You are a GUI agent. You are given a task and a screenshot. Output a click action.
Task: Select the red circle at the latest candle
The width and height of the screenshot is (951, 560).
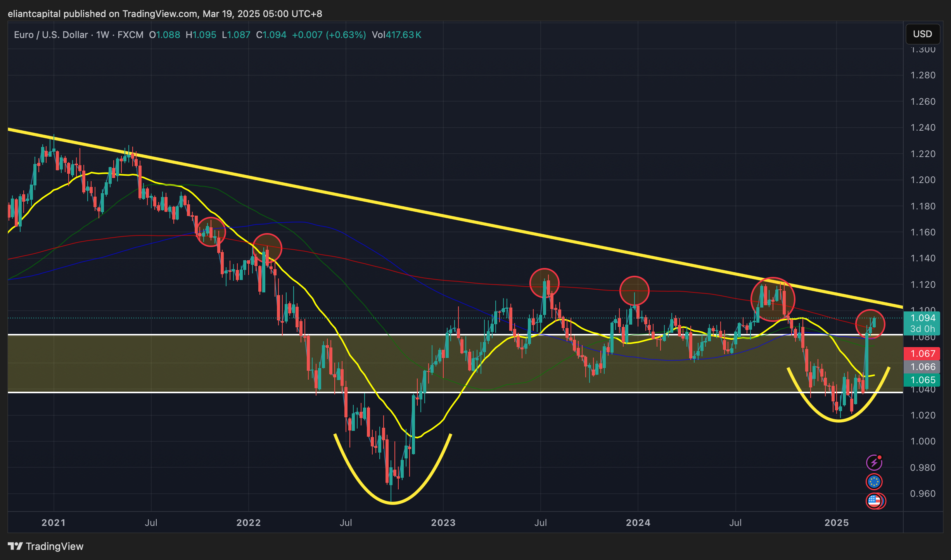[x=870, y=324]
